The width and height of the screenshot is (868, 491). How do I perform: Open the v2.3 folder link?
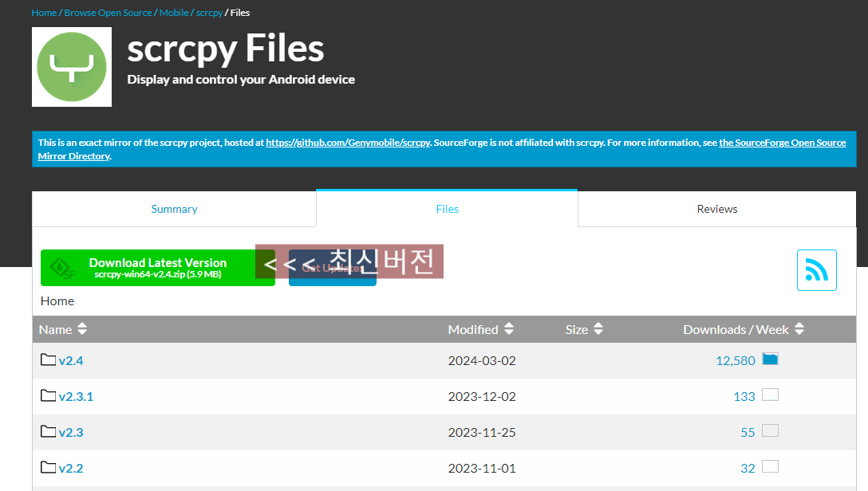pos(71,432)
